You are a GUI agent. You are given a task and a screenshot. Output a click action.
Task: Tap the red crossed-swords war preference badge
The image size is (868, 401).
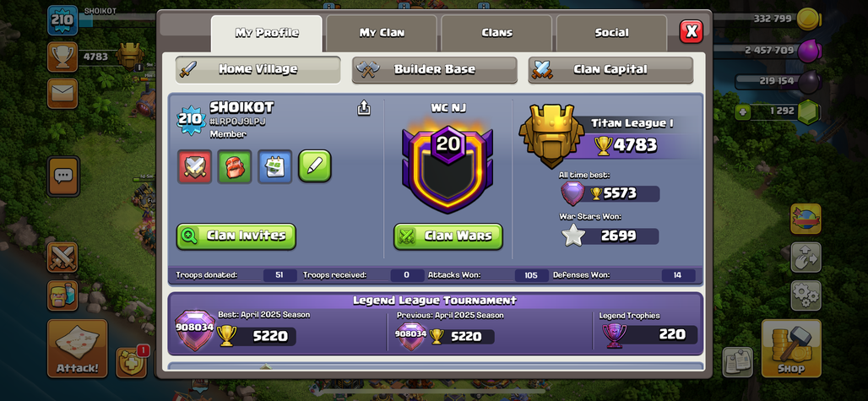[194, 166]
